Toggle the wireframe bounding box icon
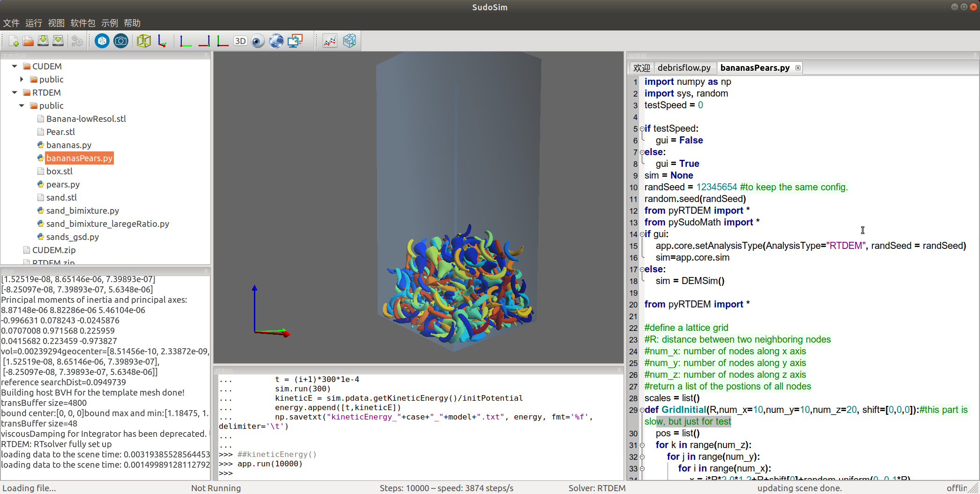 [144, 41]
